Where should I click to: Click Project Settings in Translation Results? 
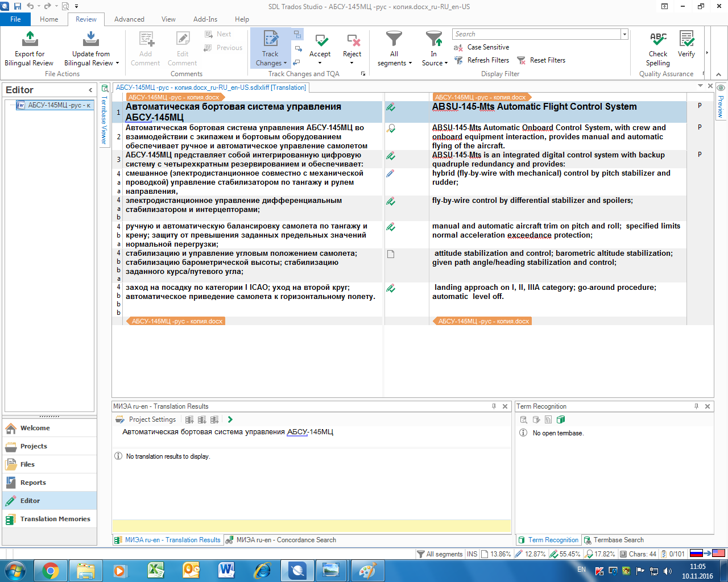tap(146, 419)
